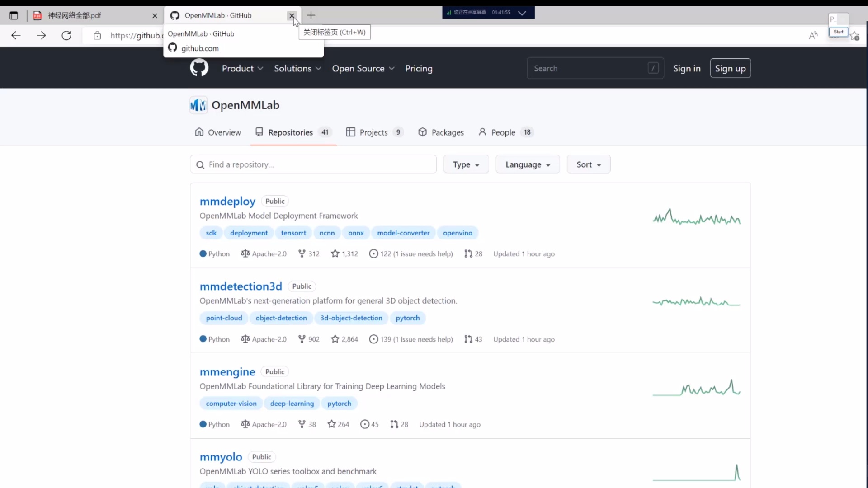Click mmdeploy star count icon
Screen dimensions: 868x488
click(x=335, y=254)
